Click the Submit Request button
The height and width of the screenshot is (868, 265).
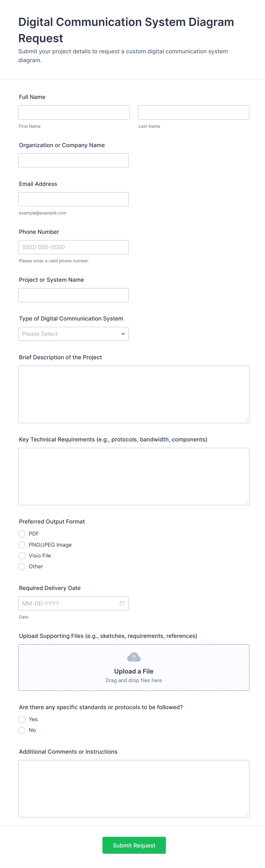(x=134, y=845)
